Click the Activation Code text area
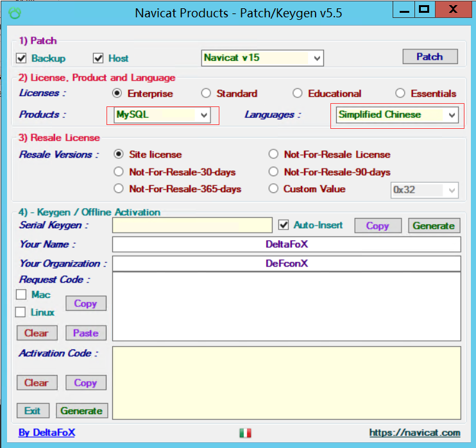Image resolution: width=476 pixels, height=448 pixels. (x=287, y=383)
